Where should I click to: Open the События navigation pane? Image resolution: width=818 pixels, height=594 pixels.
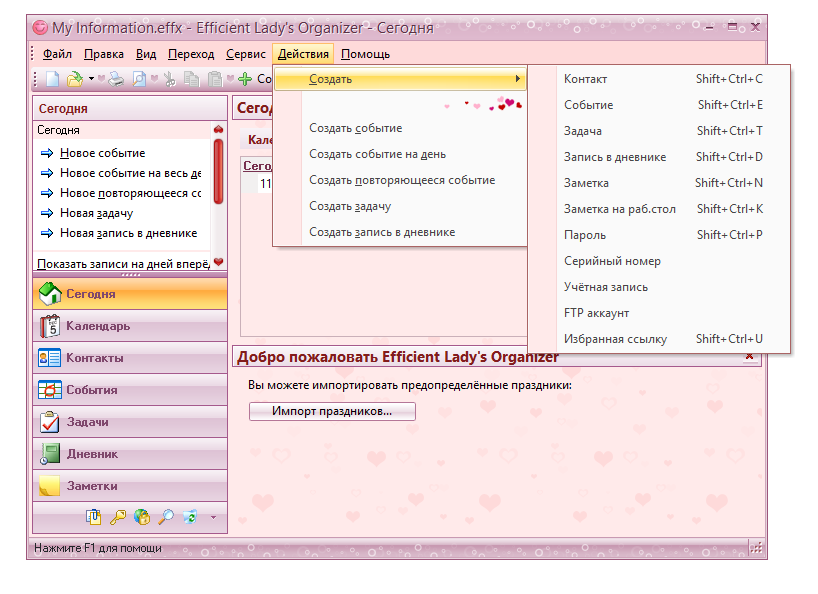tap(130, 390)
